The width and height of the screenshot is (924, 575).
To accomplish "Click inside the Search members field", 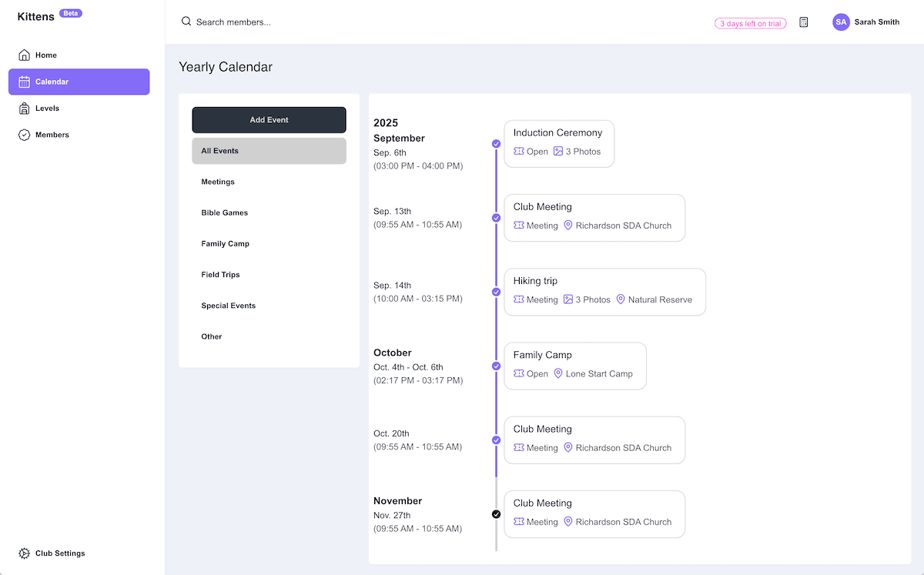I will (x=239, y=22).
